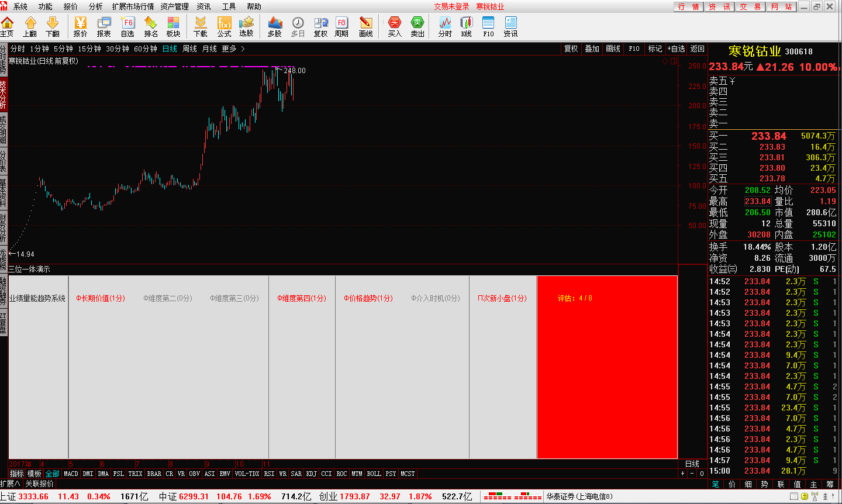Expand the 扩展 panel at the bottom
The image size is (842, 504).
pyautogui.click(x=10, y=484)
